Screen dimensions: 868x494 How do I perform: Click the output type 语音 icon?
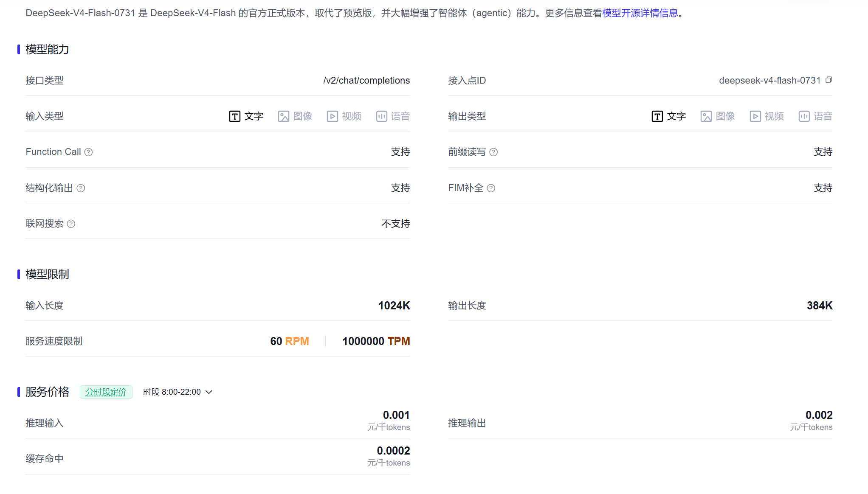click(x=804, y=116)
